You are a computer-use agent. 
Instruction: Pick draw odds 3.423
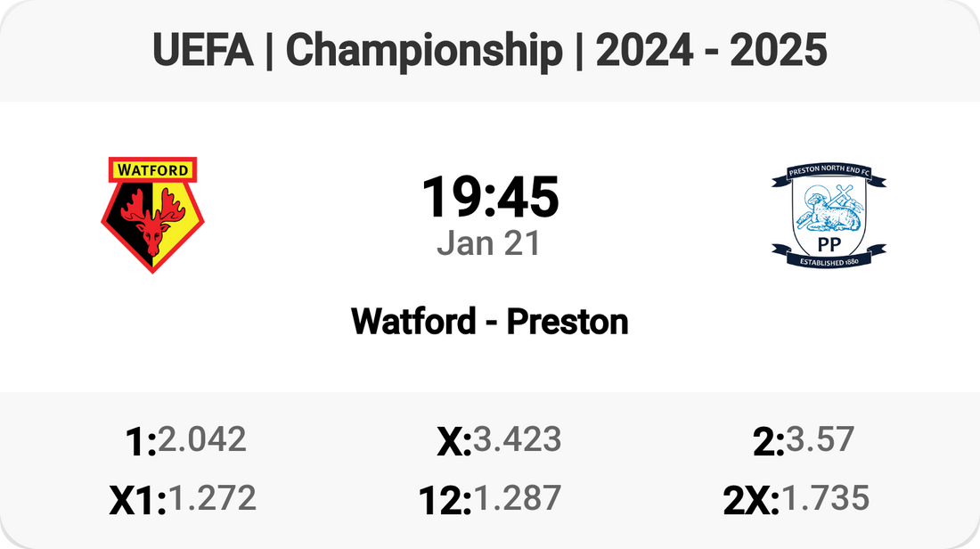tap(517, 439)
